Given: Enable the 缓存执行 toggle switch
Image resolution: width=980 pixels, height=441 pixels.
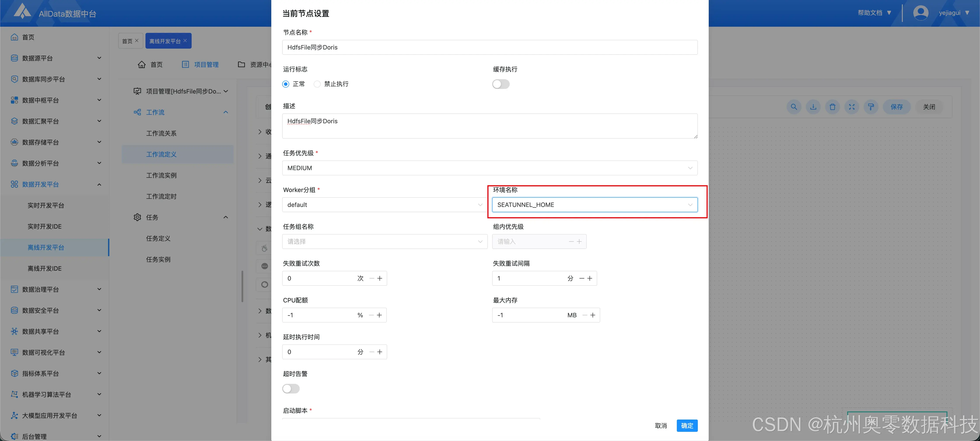Looking at the screenshot, I should point(501,84).
